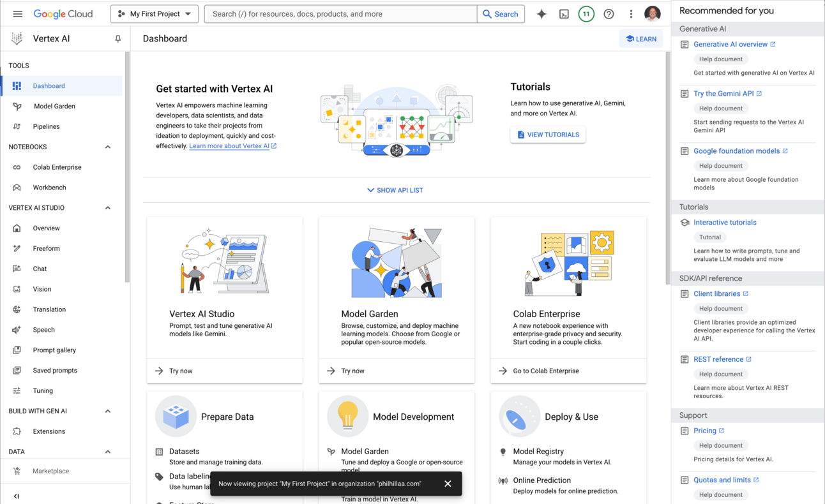Click Online Prediction link
This screenshot has height=504, width=825.
coord(541,480)
